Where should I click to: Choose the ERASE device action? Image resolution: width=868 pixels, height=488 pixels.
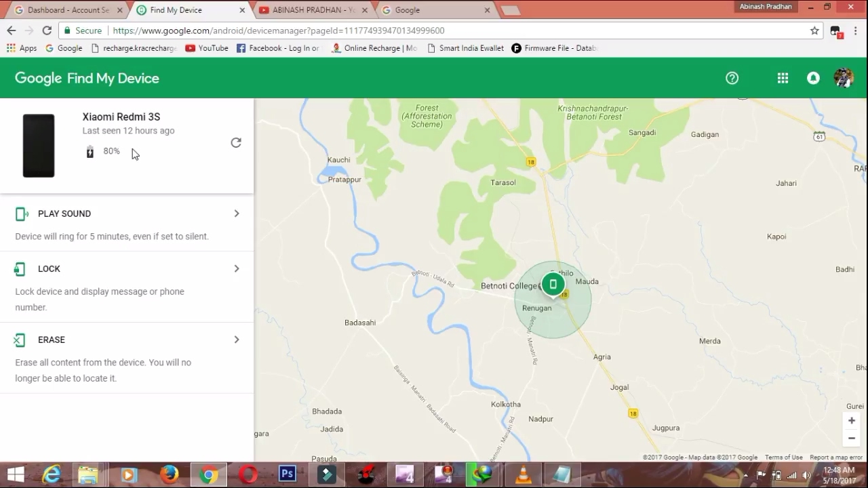click(52, 340)
